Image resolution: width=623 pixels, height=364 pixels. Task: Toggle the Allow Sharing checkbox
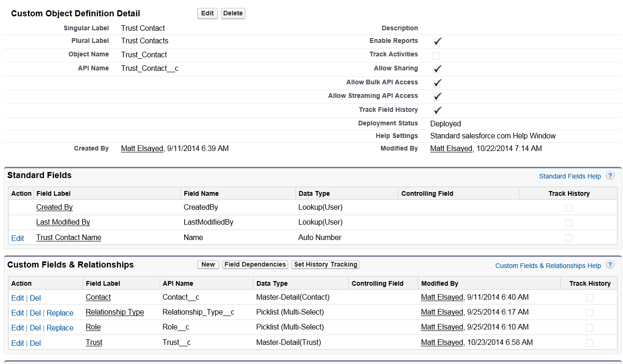(436, 69)
